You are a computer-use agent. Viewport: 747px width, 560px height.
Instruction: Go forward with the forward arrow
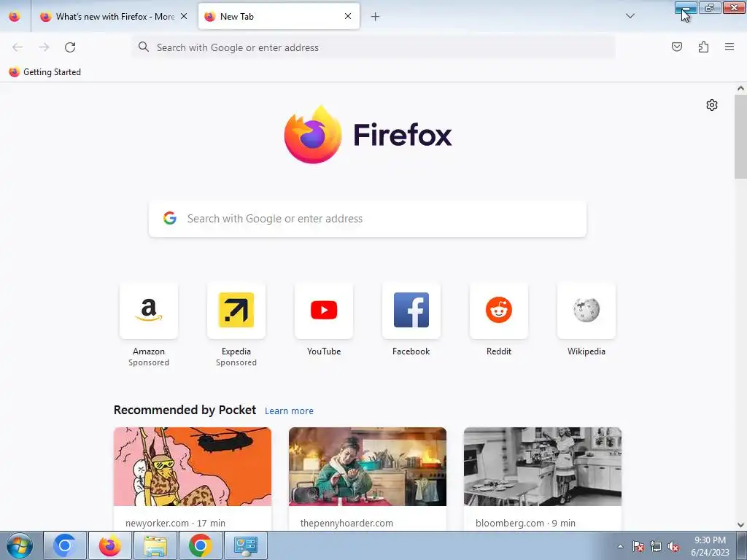coord(44,47)
